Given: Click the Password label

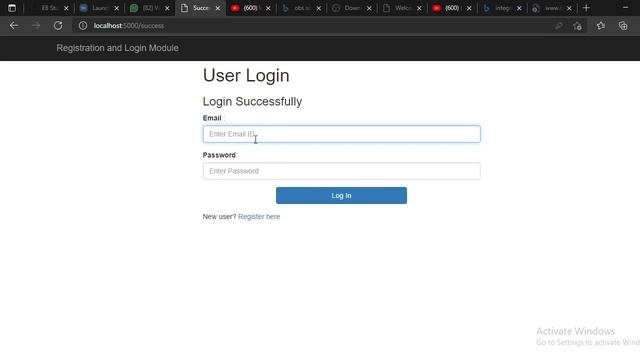Looking at the screenshot, I should point(219,155).
